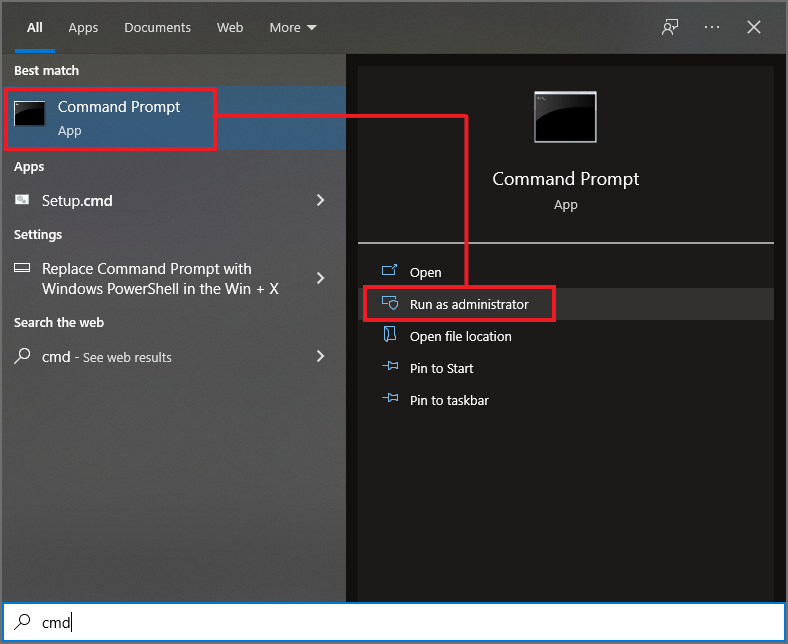This screenshot has width=788, height=644.
Task: Click the Pin to taskbar pin icon
Action: tap(390, 398)
